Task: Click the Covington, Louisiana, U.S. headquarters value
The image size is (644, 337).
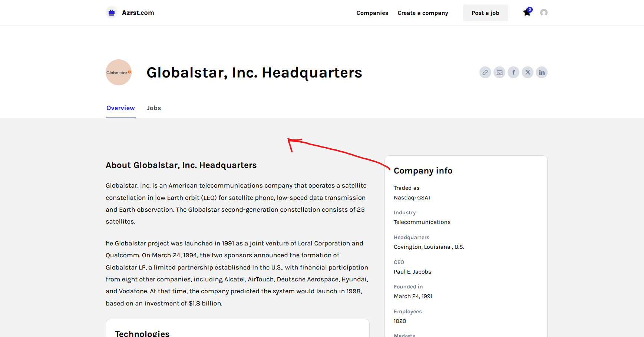Action: coord(429,247)
